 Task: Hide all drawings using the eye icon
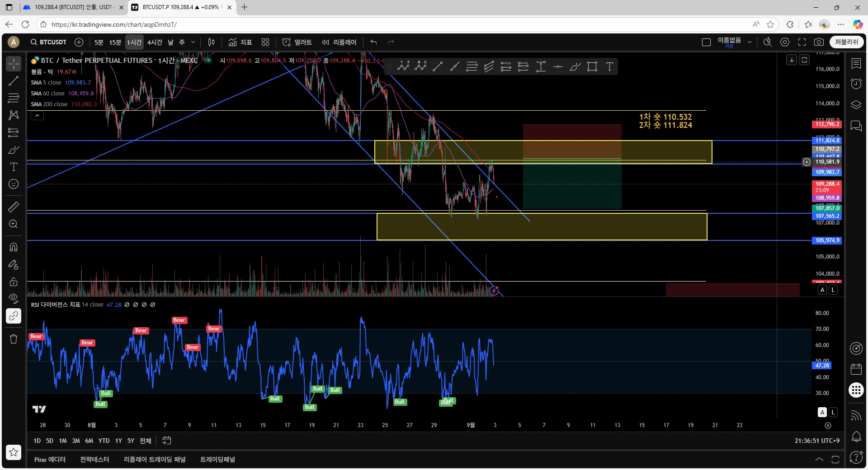tap(14, 299)
